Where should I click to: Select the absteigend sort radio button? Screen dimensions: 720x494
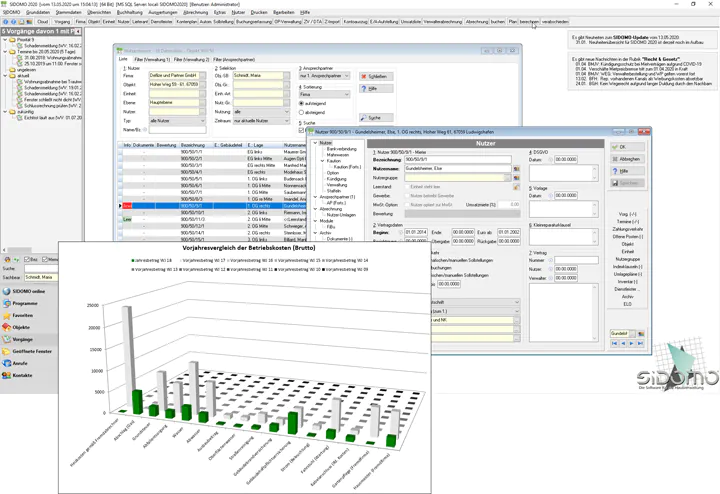[x=302, y=112]
